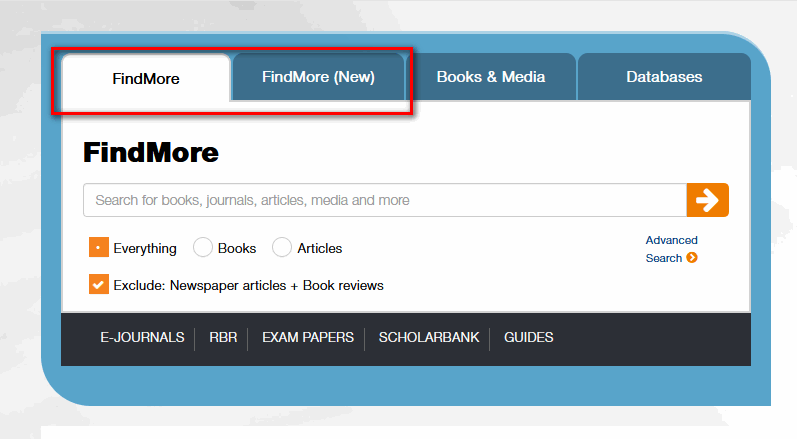Open the E-JOURNALS link
The height and width of the screenshot is (439, 797).
[142, 337]
